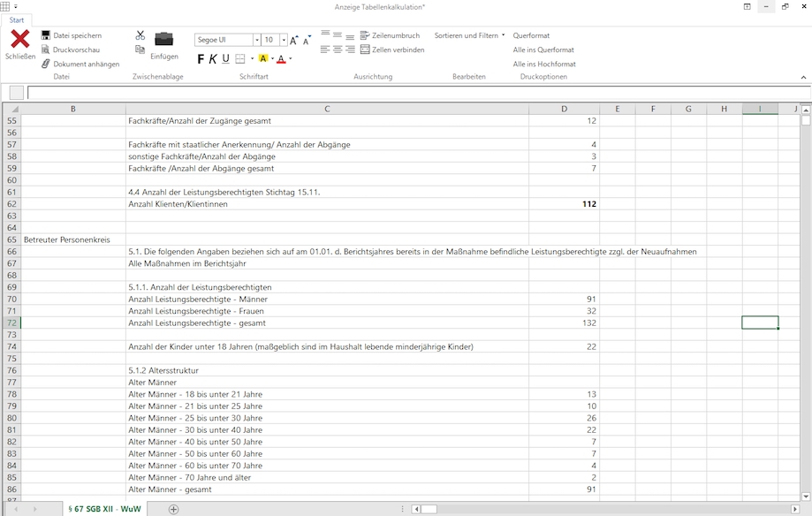Open the highlight color dropdown arrow
812x516 pixels.
(x=272, y=59)
